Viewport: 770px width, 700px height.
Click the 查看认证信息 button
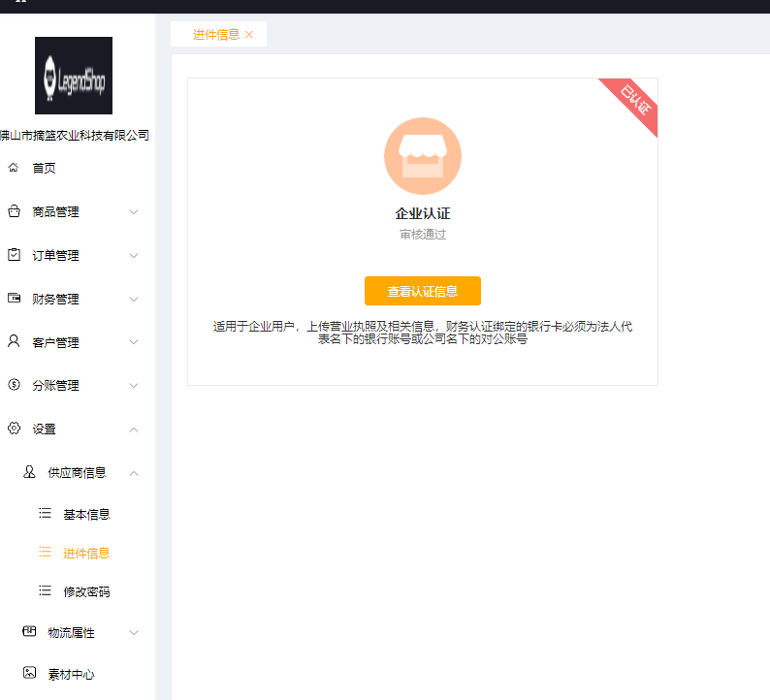click(422, 291)
